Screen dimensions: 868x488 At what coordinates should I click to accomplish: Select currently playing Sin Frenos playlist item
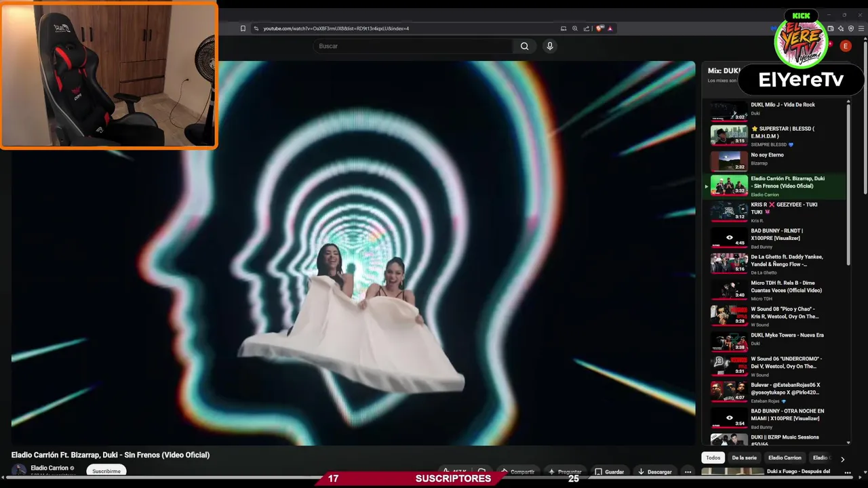774,186
